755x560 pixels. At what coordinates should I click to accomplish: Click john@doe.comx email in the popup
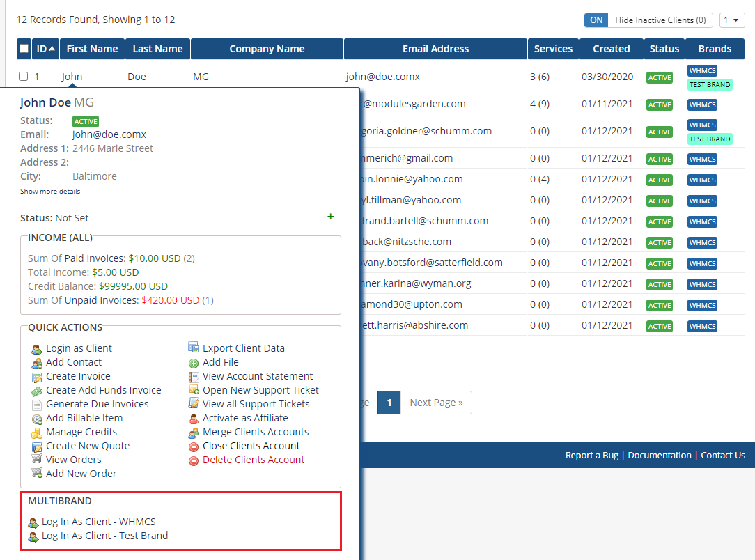click(109, 134)
